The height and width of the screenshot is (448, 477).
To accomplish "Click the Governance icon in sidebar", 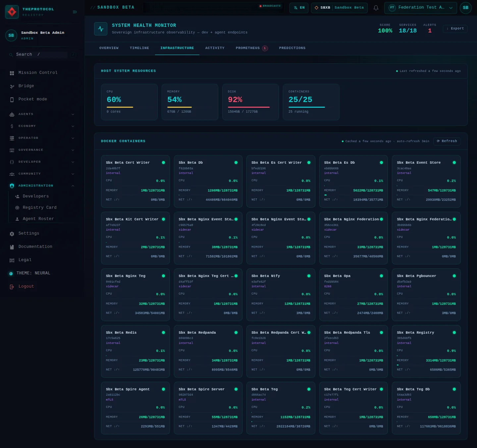I will pyautogui.click(x=12, y=150).
